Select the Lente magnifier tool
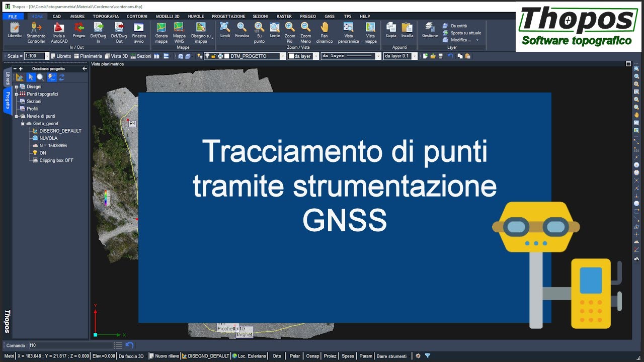This screenshot has width=644, height=362. click(275, 30)
